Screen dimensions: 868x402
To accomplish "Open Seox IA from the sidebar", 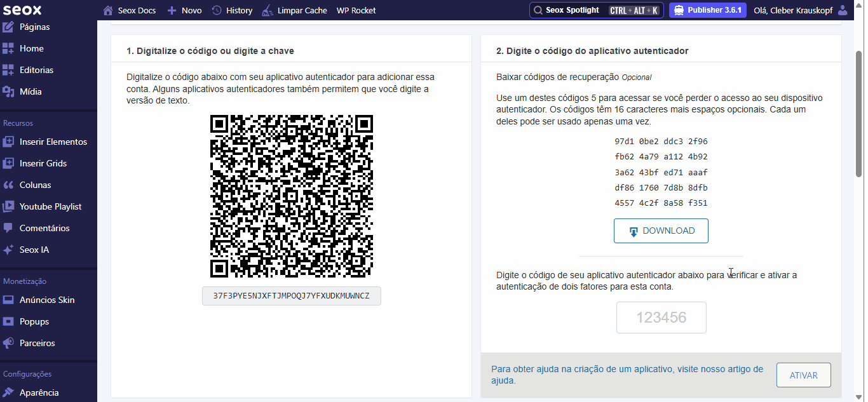I will tap(34, 250).
